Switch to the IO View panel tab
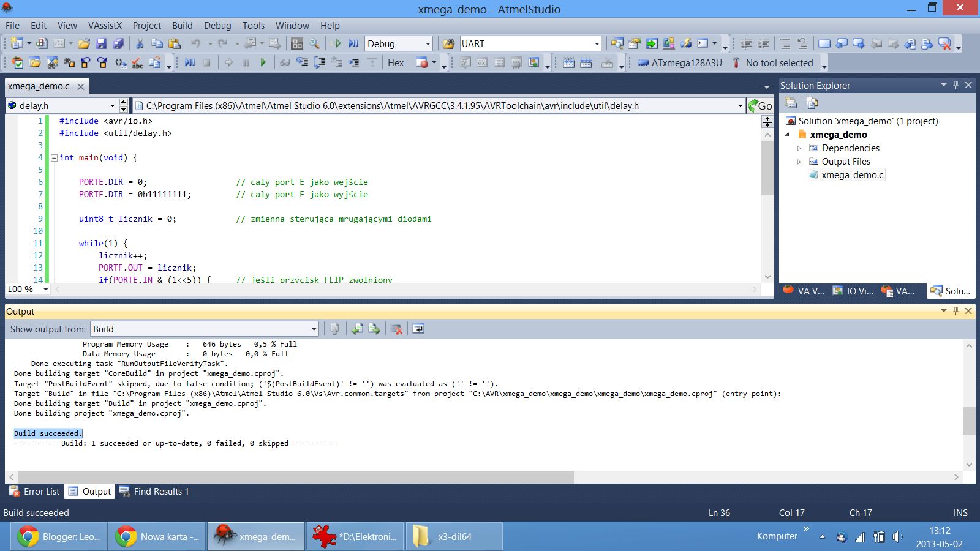Viewport: 980px width, 551px height. 853,291
